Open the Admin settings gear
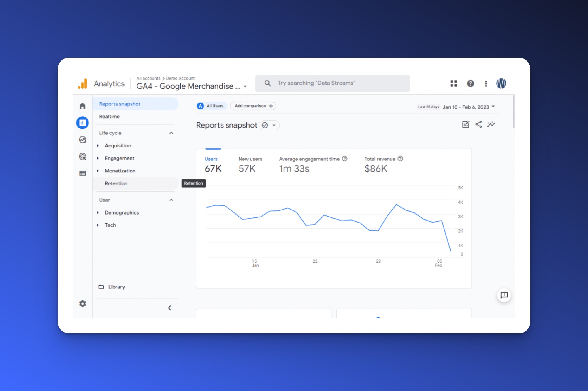Viewport: 588px width, 391px height. [82, 304]
